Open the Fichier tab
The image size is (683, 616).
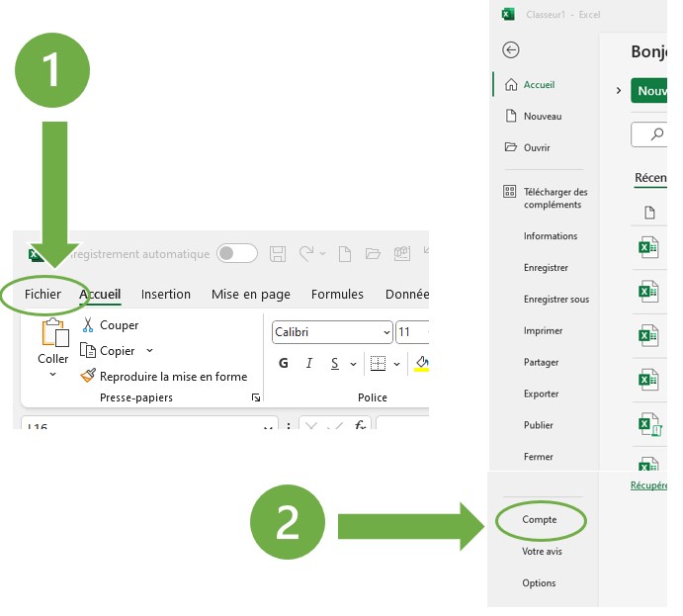43,294
